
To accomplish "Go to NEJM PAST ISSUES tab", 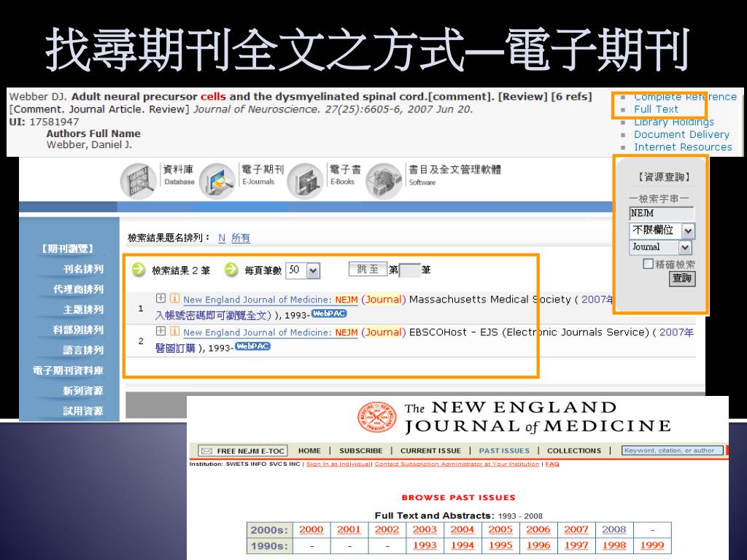I will (504, 451).
